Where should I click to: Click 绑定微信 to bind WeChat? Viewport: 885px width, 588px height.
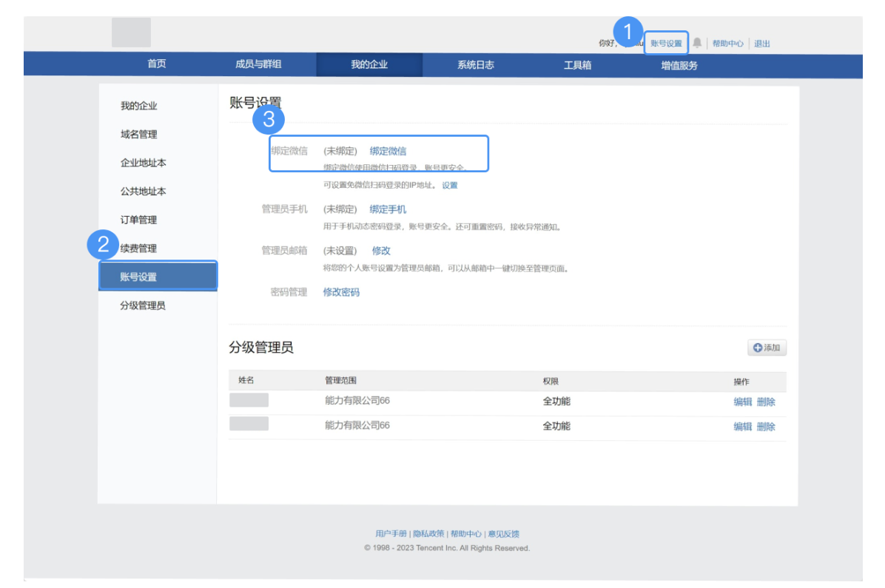click(388, 151)
